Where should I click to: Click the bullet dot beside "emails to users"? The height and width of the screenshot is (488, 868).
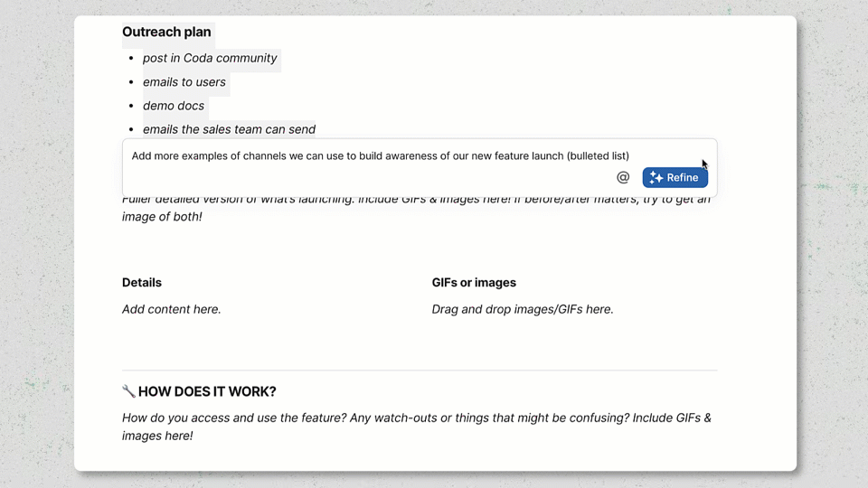132,82
